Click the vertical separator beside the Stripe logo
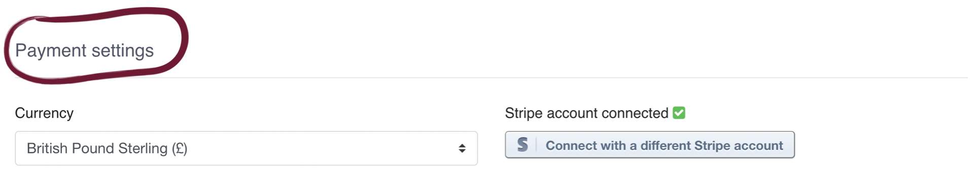The image size is (980, 193). point(536,145)
